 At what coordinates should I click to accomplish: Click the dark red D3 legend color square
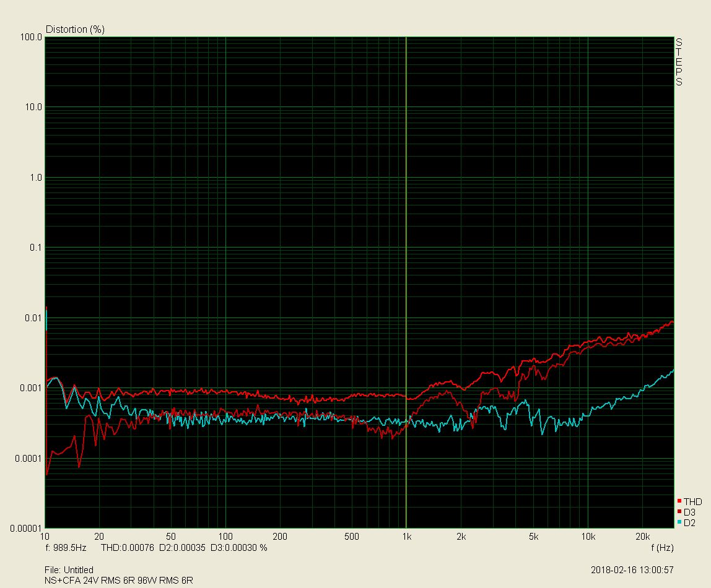coord(679,511)
